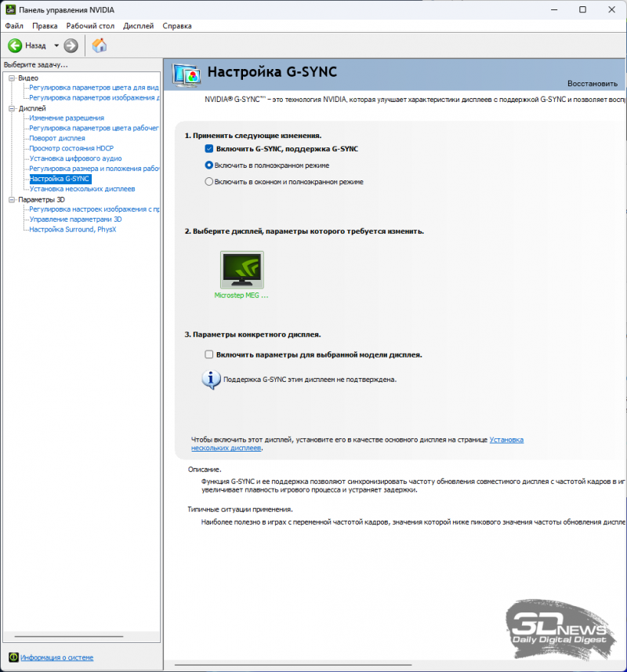This screenshot has width=627, height=672.
Task: Click the Типичные ситуации применения heading
Action: click(x=241, y=510)
